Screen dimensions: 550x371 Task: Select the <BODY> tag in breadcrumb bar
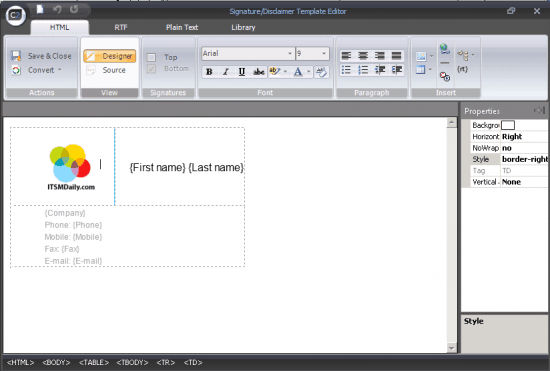point(56,363)
